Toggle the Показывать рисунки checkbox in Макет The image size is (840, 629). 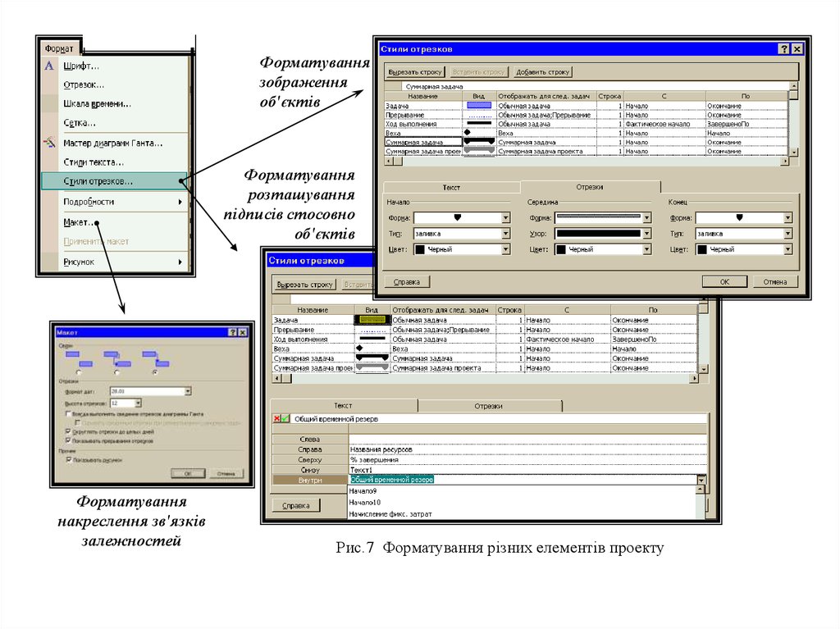point(69,460)
